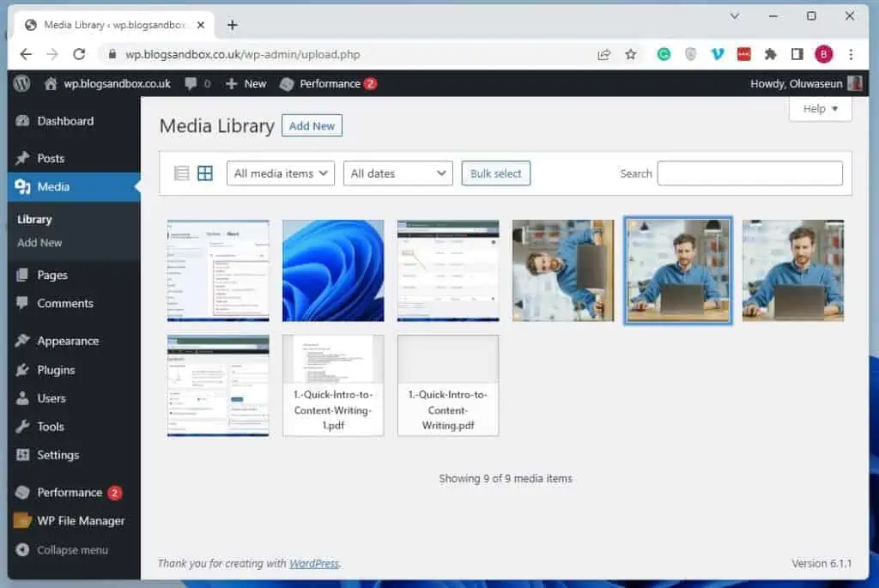Image resolution: width=879 pixels, height=588 pixels.
Task: Click the Posts pushpin icon
Action: [x=22, y=158]
